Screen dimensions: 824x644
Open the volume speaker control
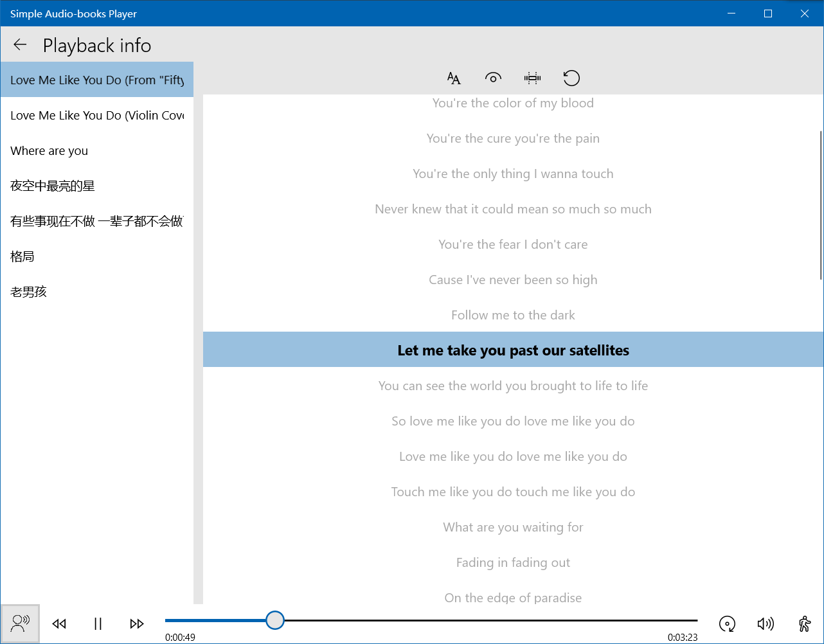(x=766, y=623)
